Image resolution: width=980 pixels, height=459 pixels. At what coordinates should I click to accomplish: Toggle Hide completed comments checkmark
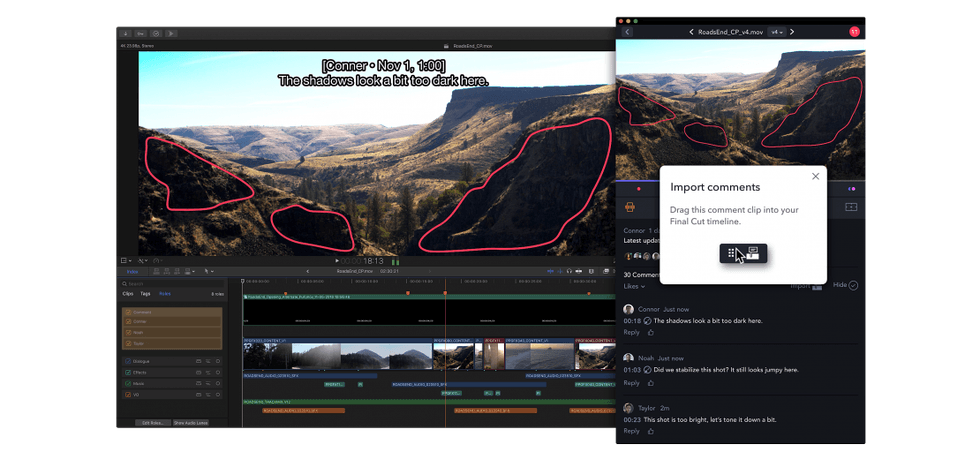click(853, 285)
